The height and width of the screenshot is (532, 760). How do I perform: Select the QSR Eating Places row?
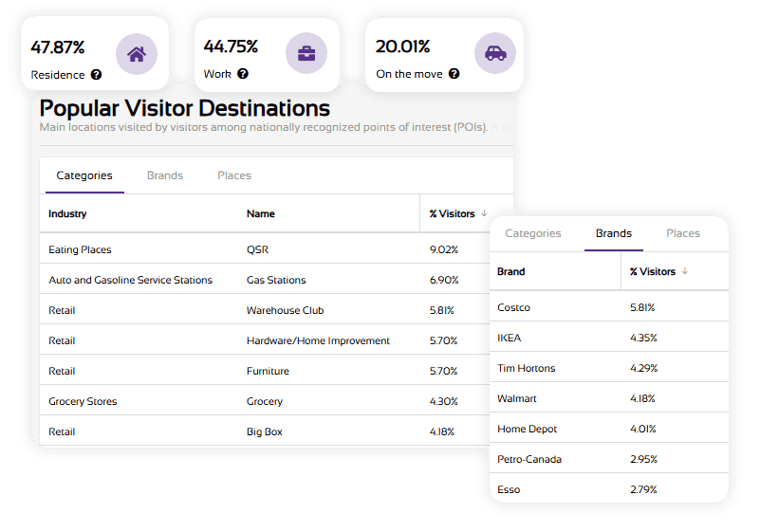(256, 249)
